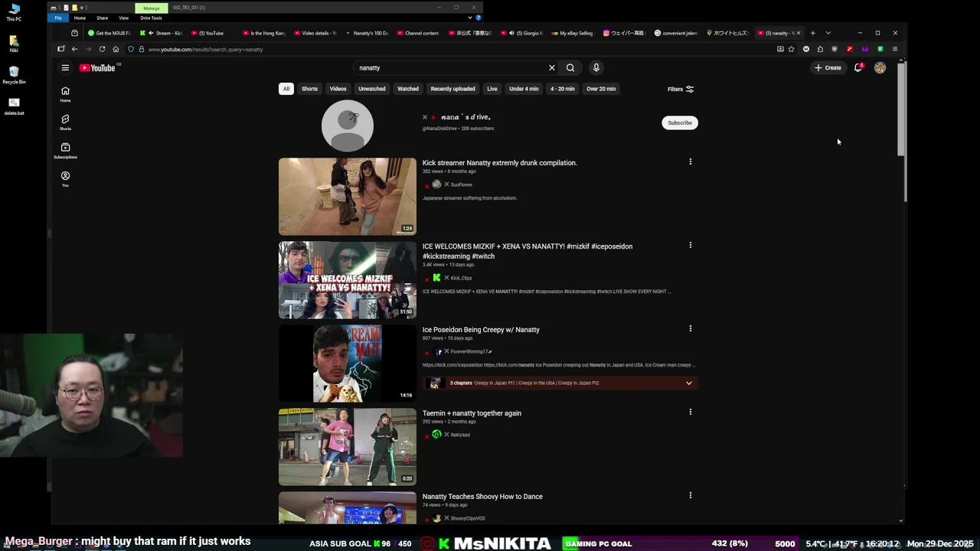Open the You page in the sidebar

(x=65, y=179)
